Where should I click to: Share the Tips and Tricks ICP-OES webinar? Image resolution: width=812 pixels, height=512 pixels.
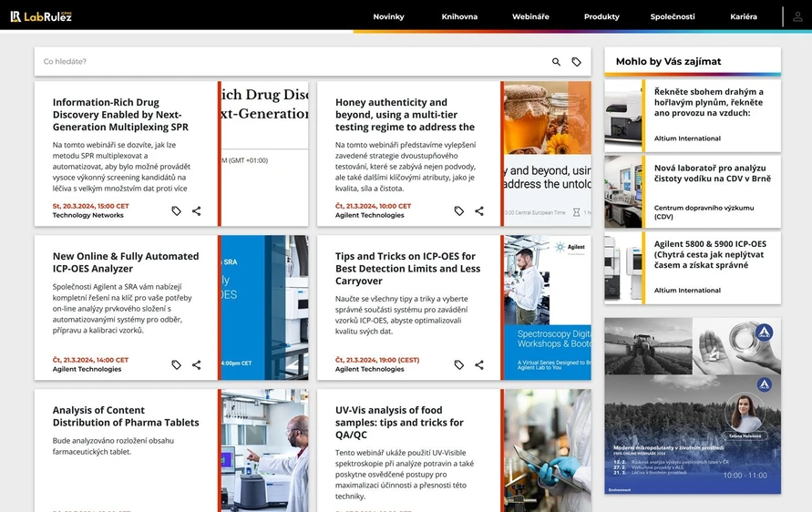(479, 364)
